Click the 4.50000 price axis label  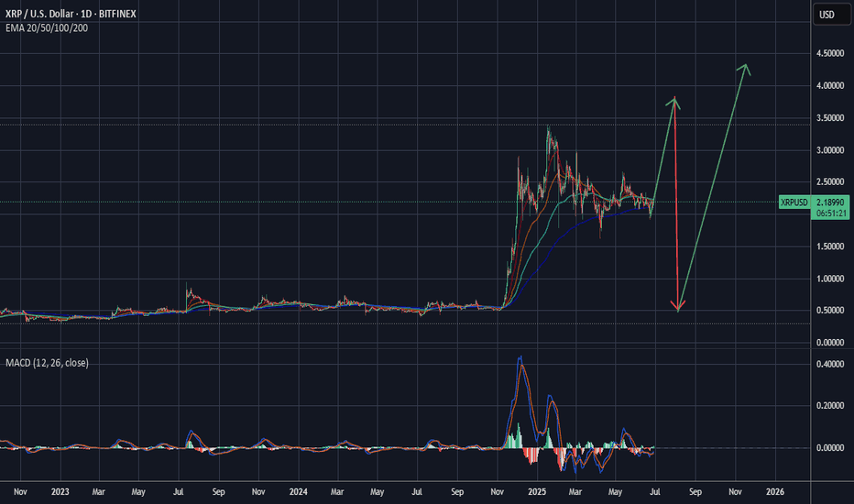[x=830, y=53]
